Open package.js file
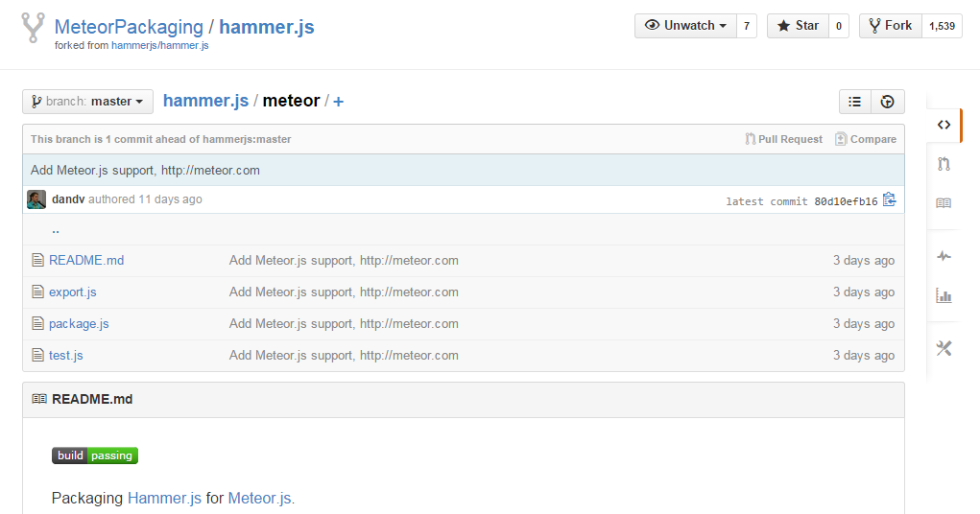The width and height of the screenshot is (980, 514). tap(79, 323)
